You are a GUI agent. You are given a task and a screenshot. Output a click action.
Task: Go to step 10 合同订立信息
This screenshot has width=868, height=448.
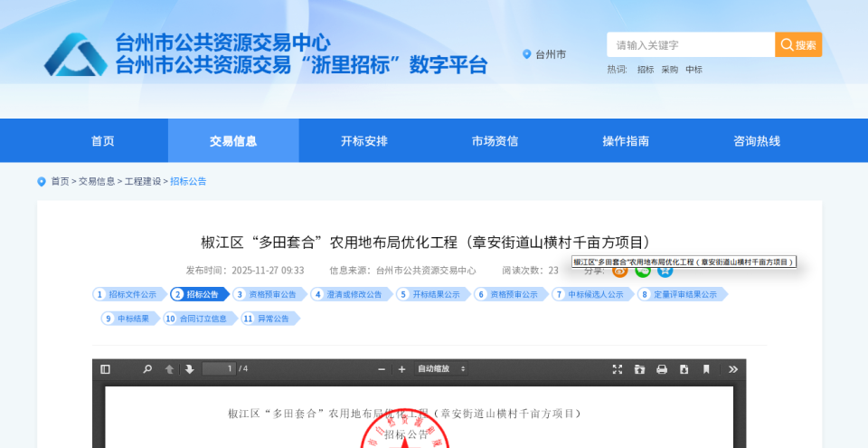click(x=200, y=319)
